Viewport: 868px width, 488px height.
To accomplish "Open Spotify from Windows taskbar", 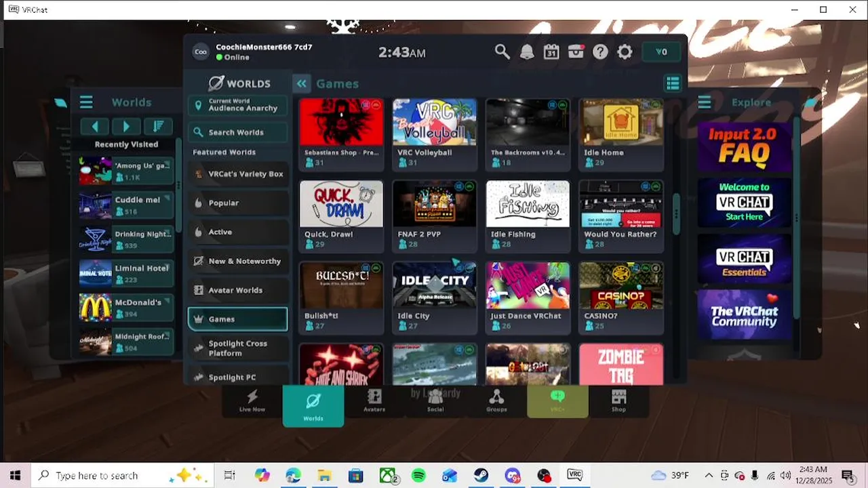I will coord(418,476).
